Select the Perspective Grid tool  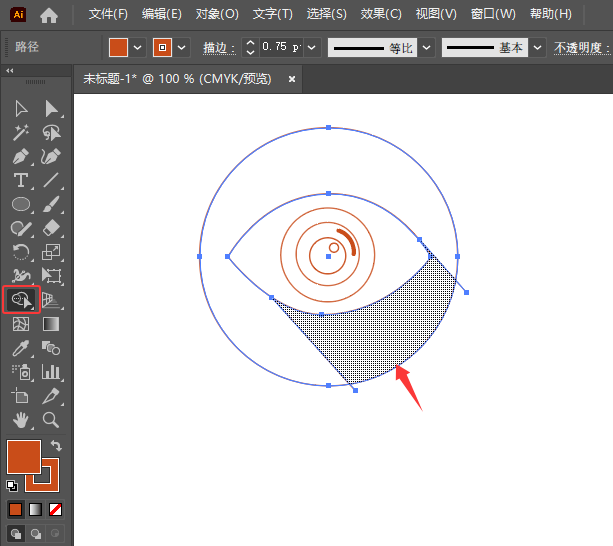(x=51, y=300)
